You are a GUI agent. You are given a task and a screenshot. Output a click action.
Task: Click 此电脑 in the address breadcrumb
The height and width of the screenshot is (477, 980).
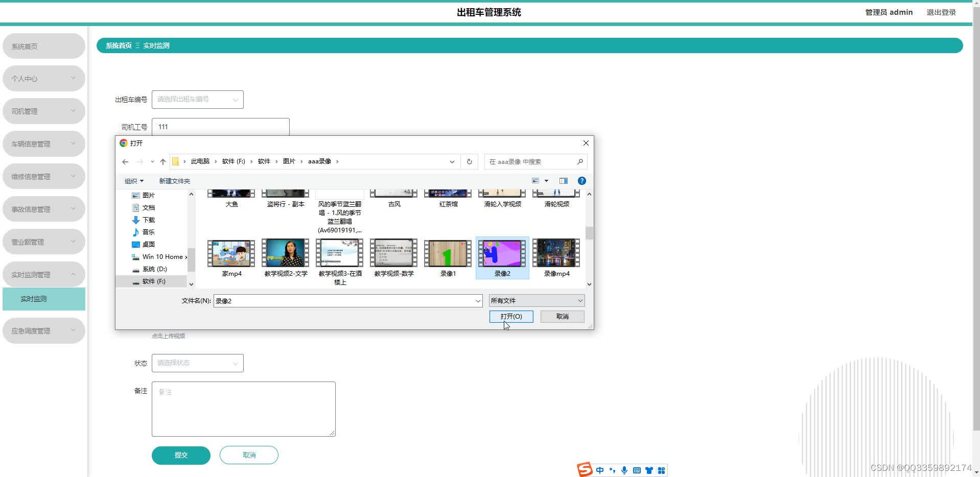coord(200,161)
